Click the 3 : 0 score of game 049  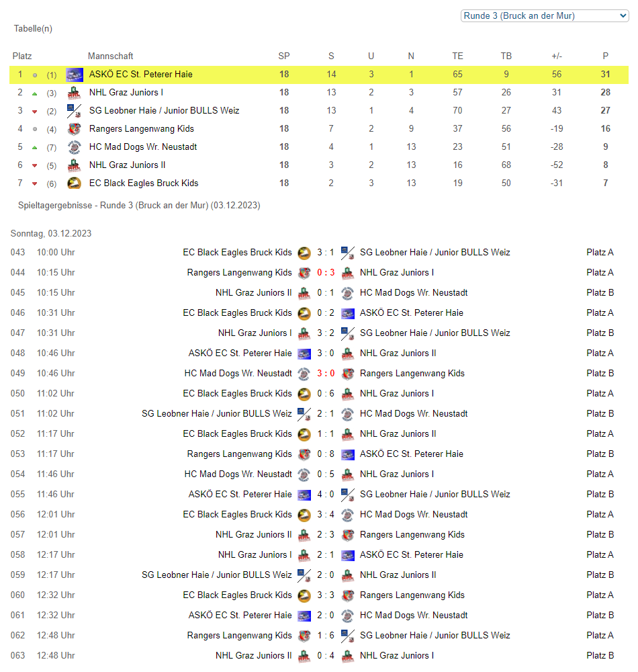(x=326, y=374)
